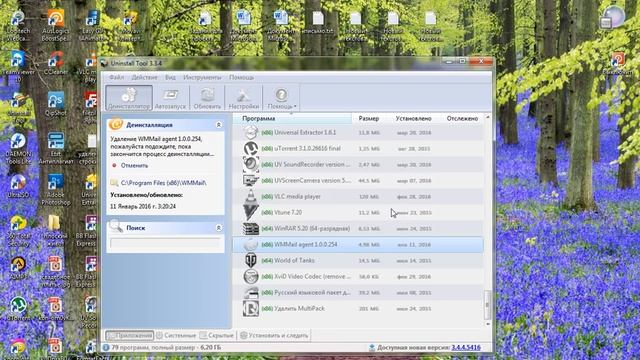
Task: Open the Помощь toolbar dropdown
Action: (x=282, y=98)
